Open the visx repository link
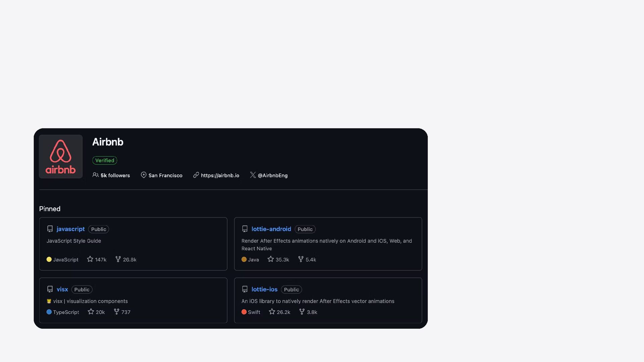 tap(62, 289)
